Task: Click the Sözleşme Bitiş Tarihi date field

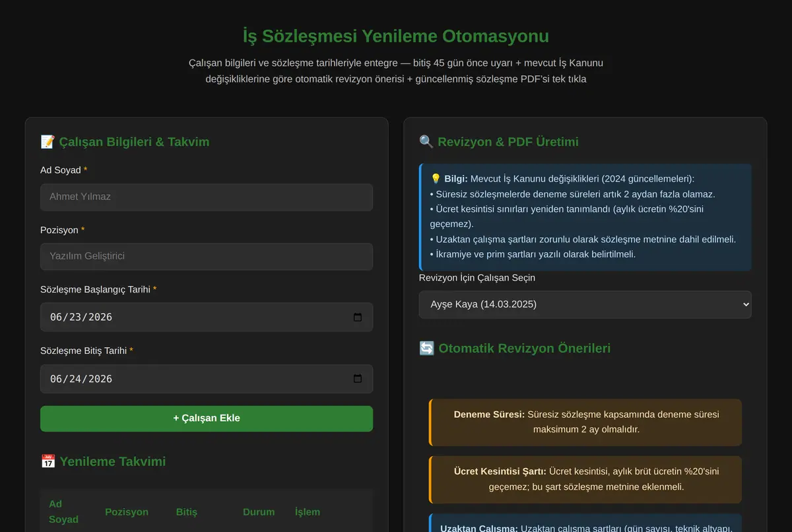Action: pos(207,379)
